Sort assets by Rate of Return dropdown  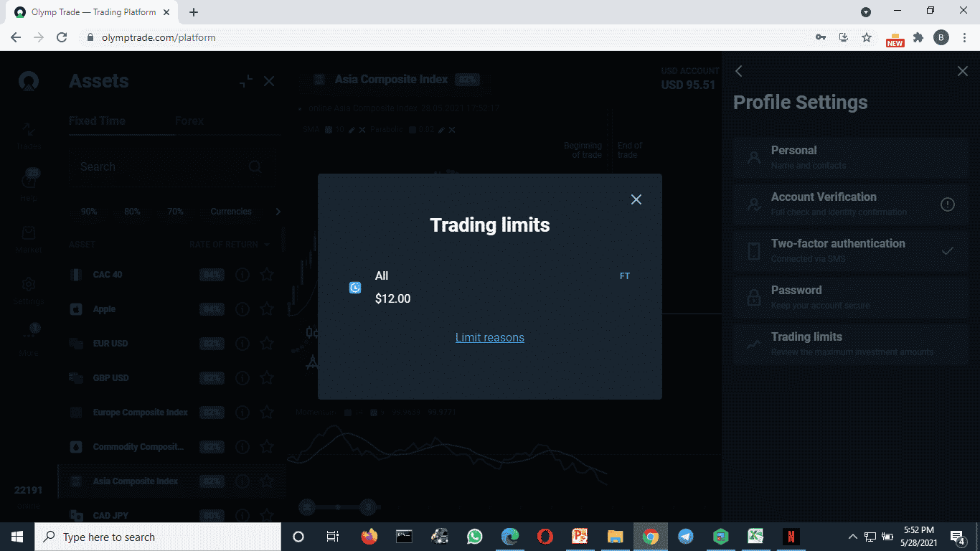[x=230, y=245]
